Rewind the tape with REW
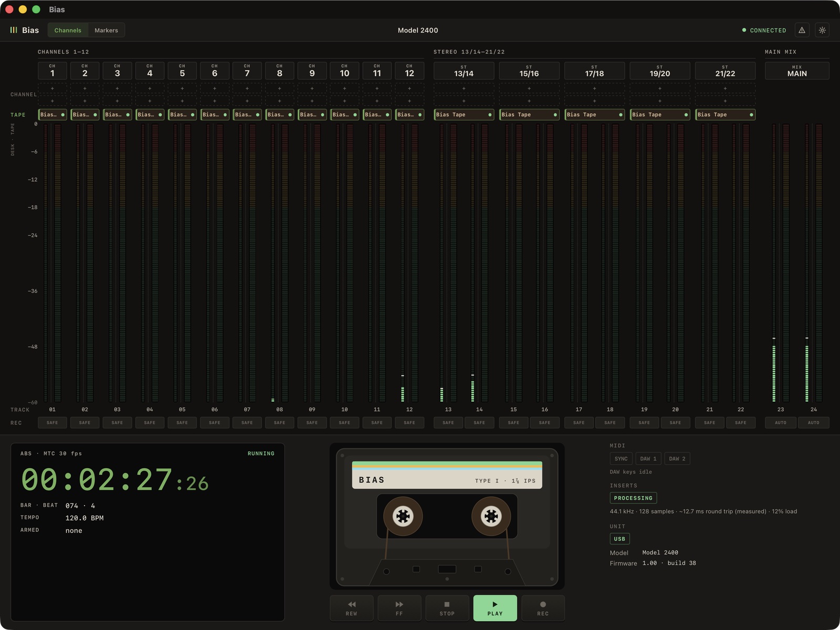This screenshot has width=840, height=630. click(351, 608)
